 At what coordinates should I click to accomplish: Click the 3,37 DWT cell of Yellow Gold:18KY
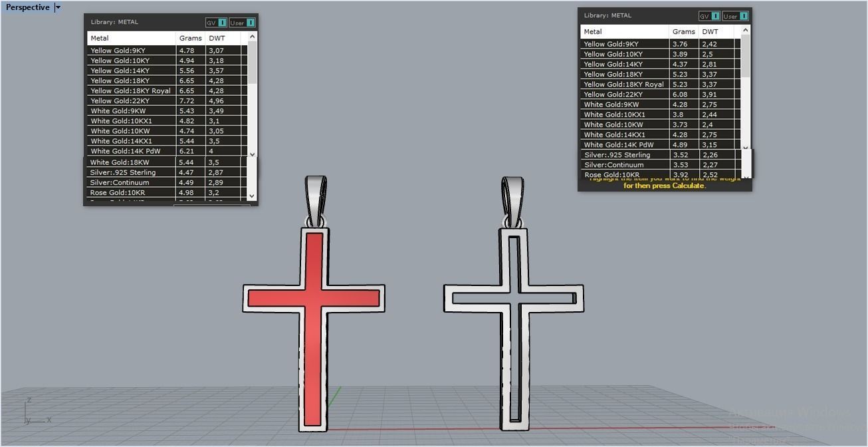(716, 74)
